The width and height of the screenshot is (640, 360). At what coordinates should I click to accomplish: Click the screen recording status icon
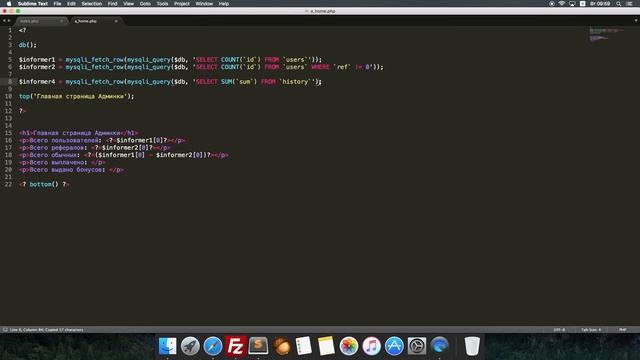coord(551,4)
